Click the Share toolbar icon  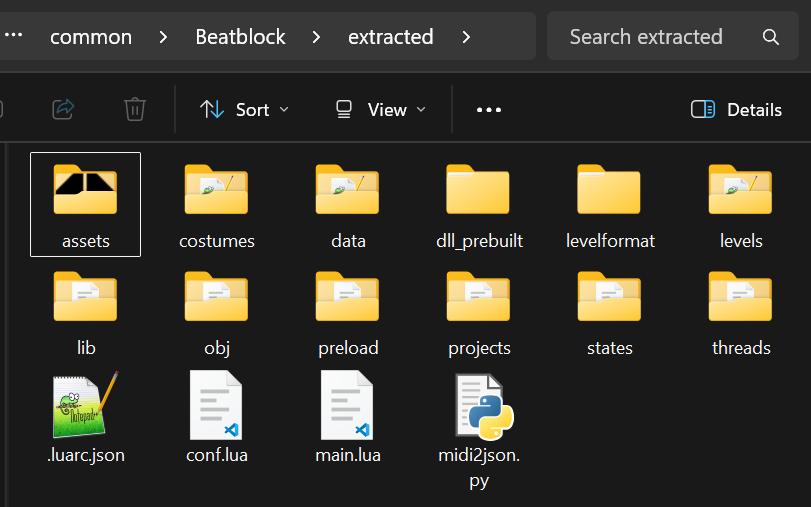[63, 109]
